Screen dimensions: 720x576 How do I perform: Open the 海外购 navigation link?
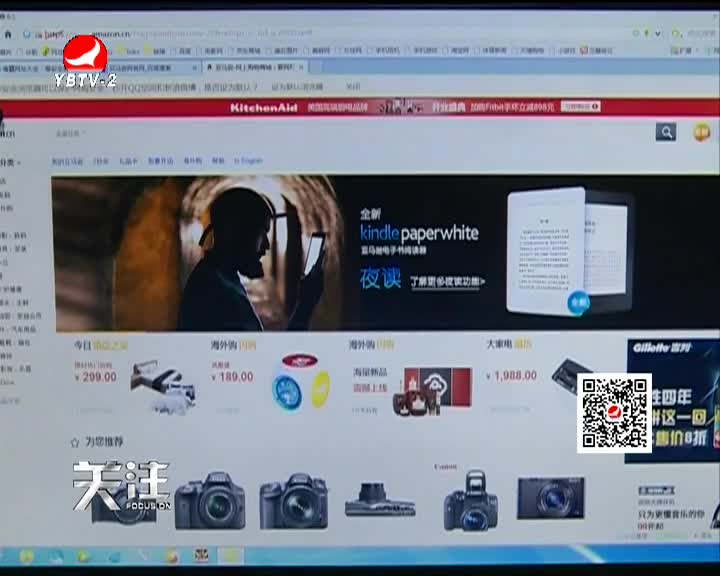[x=193, y=161]
